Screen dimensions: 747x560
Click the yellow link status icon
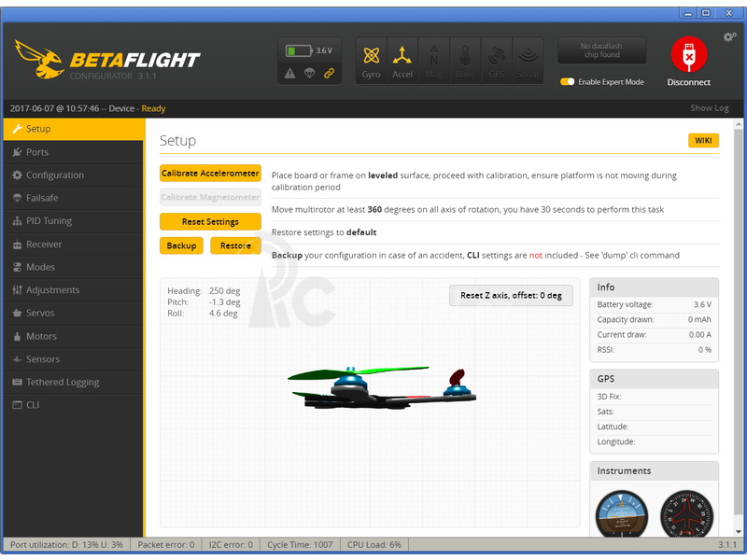330,74
